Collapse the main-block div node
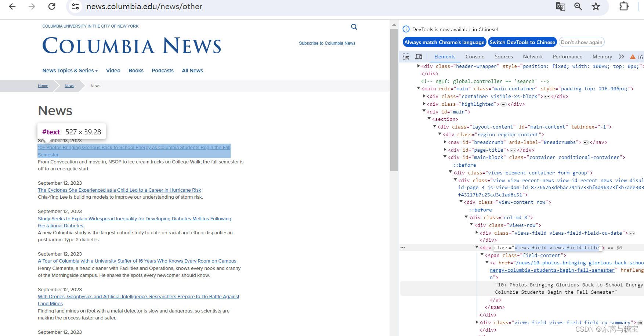The height and width of the screenshot is (336, 644). [x=445, y=157]
